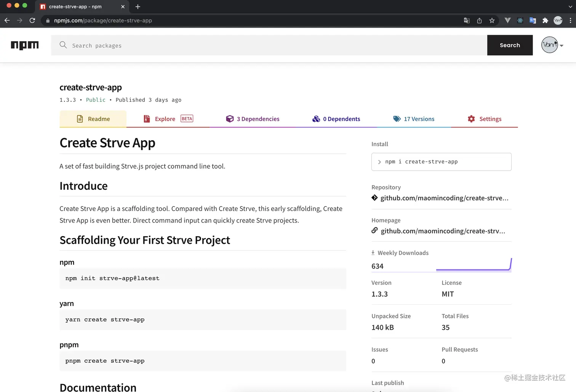Viewport: 576px width, 392px height.
Task: Reload the current page
Action: pos(32,21)
